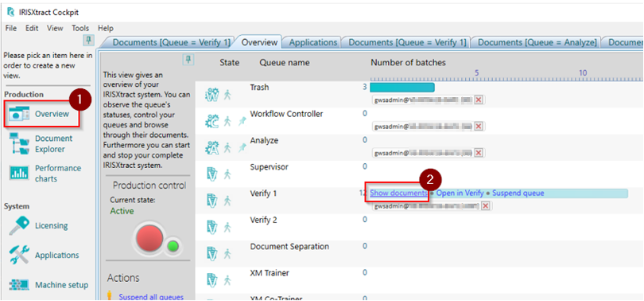Remove gwsadmin user from Verify 1 queue
Viewport: 644px width, 301px height.
coord(486,206)
